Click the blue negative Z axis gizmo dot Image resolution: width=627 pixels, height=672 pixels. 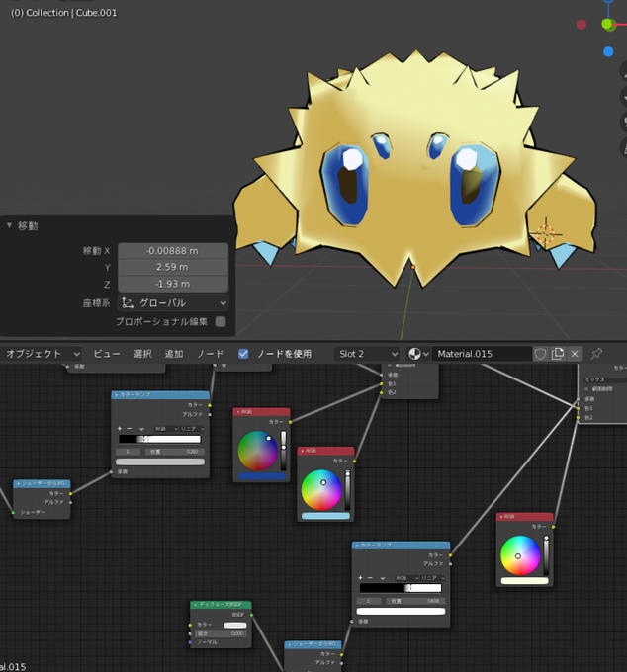tap(608, 51)
